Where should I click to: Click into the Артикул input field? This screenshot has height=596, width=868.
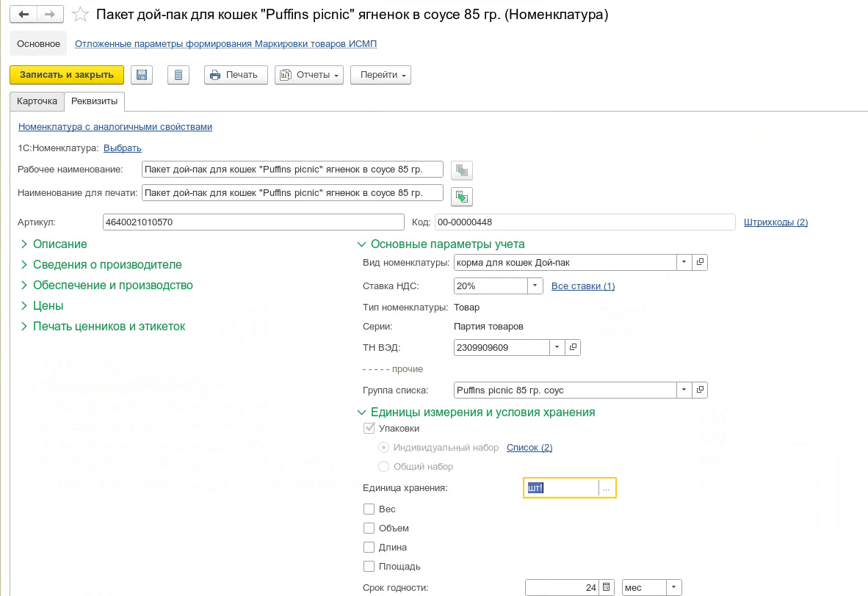pos(253,222)
